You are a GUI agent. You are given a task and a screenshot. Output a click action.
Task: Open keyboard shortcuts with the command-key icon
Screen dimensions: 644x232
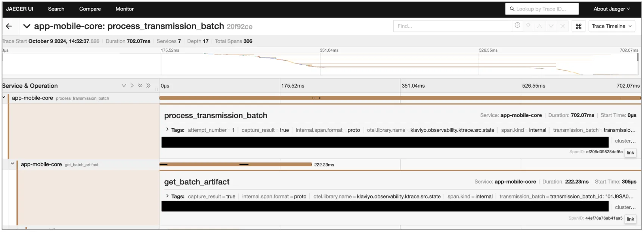[578, 26]
